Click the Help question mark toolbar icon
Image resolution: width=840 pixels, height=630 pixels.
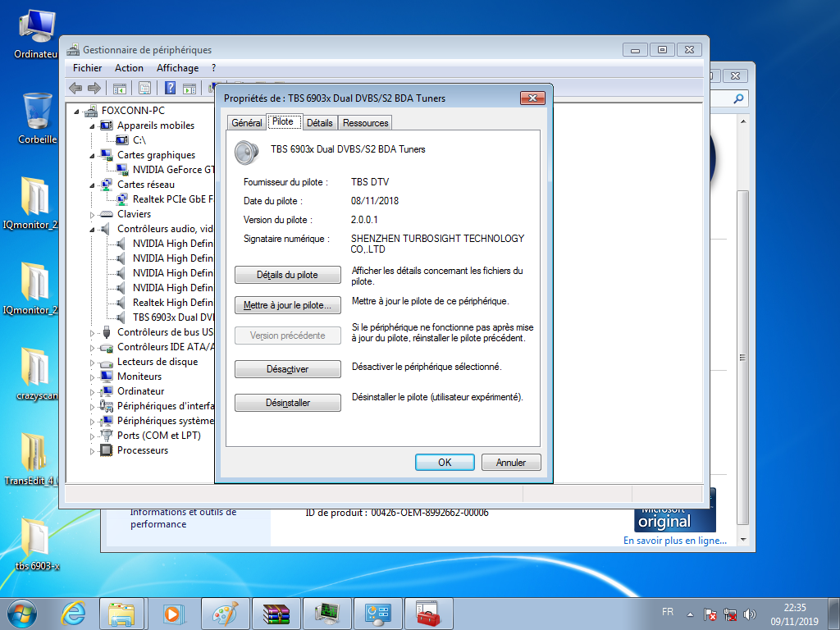(170, 88)
